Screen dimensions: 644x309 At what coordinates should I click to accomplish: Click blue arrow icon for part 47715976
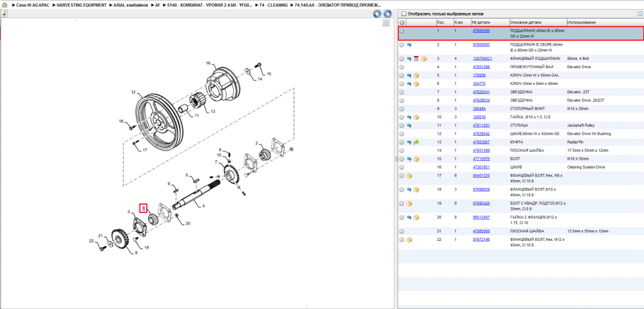(x=409, y=159)
